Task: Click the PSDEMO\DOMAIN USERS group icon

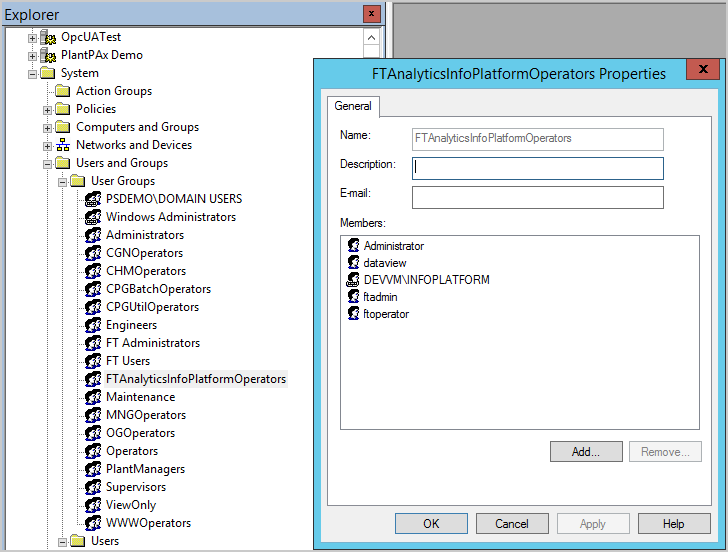Action: pyautogui.click(x=93, y=199)
